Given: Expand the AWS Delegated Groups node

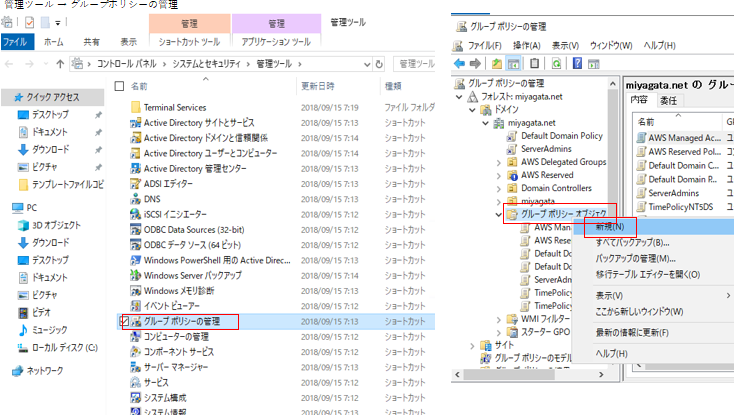Looking at the screenshot, I should [x=499, y=162].
